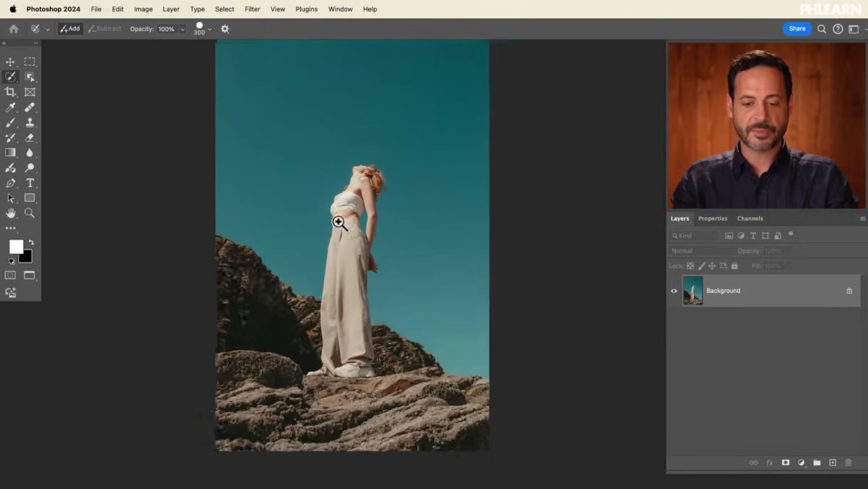Toggle filter for shape layers
The height and width of the screenshot is (489, 868).
tap(765, 236)
